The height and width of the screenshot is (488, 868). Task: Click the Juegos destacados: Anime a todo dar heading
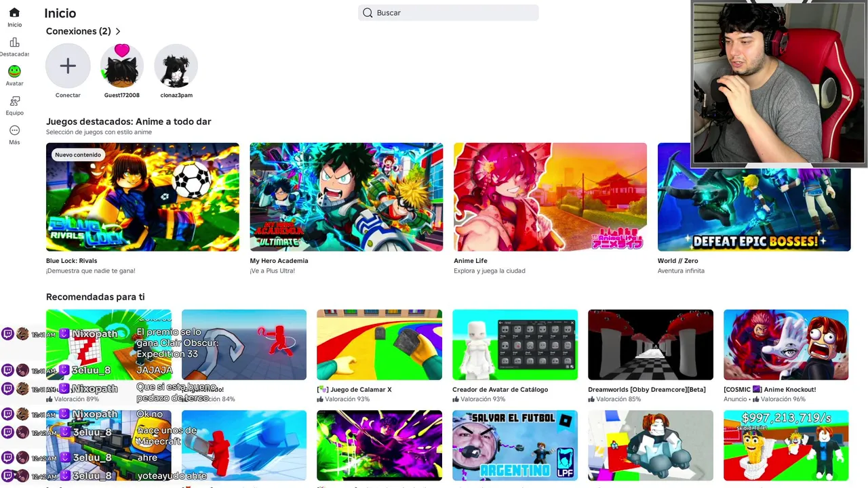(128, 121)
